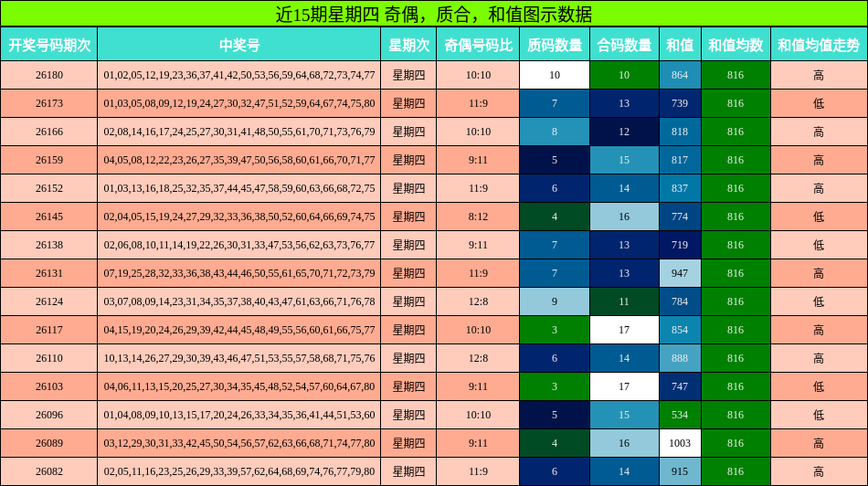Click winning numbers starting 01,03,05,08,09
This screenshot has width=868, height=486.
(239, 103)
